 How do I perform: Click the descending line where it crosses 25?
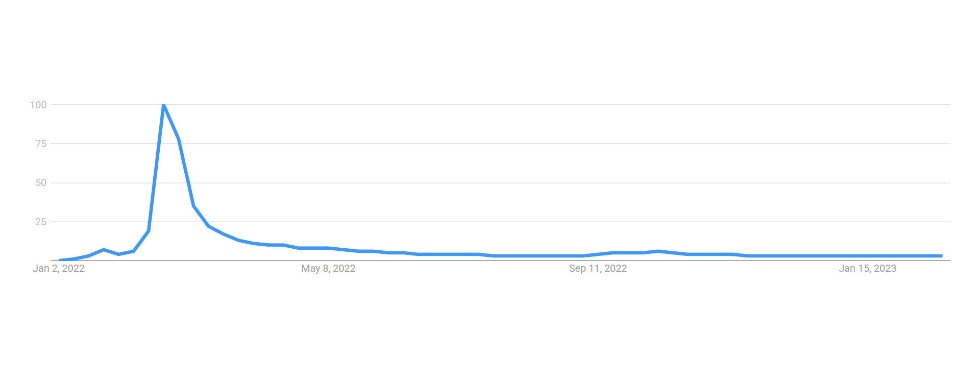(x=205, y=222)
